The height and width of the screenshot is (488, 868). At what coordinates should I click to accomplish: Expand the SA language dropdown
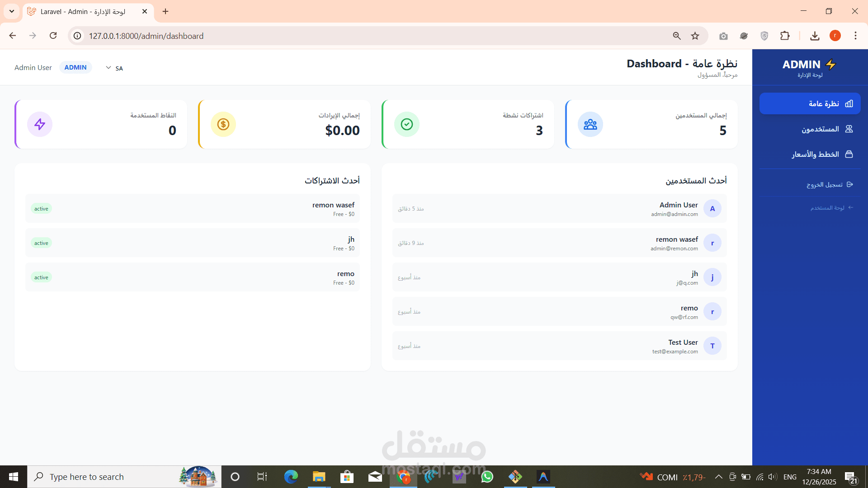114,68
